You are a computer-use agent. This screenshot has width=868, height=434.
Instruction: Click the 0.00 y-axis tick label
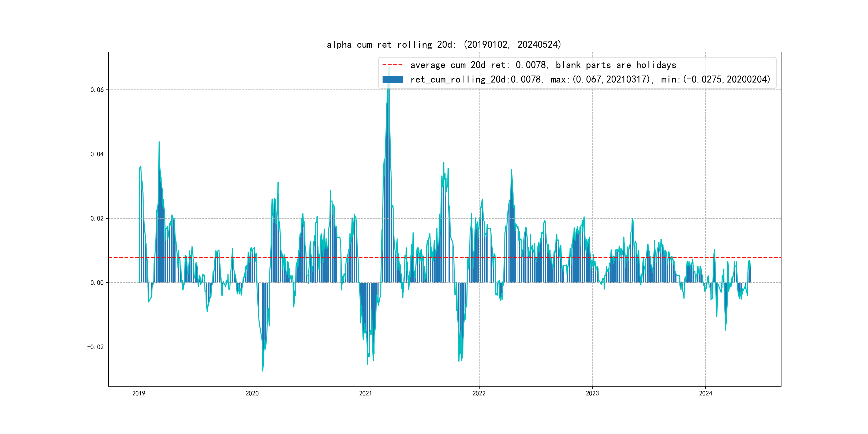coord(97,283)
